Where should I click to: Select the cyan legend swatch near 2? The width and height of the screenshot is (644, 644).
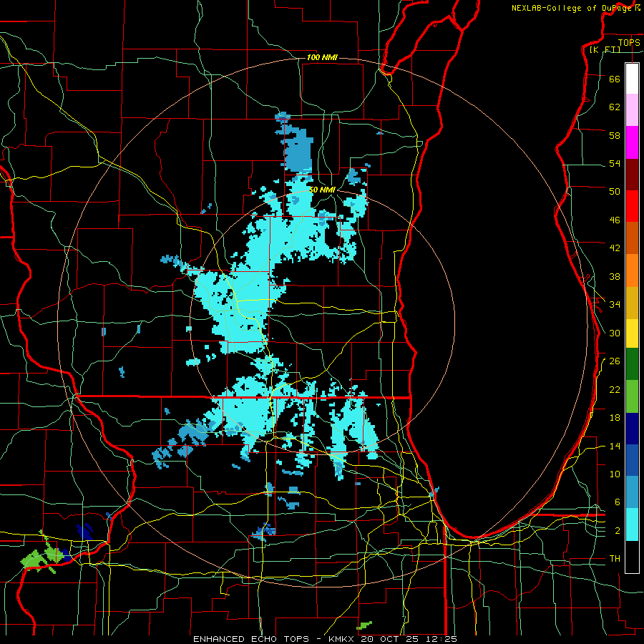click(x=632, y=525)
